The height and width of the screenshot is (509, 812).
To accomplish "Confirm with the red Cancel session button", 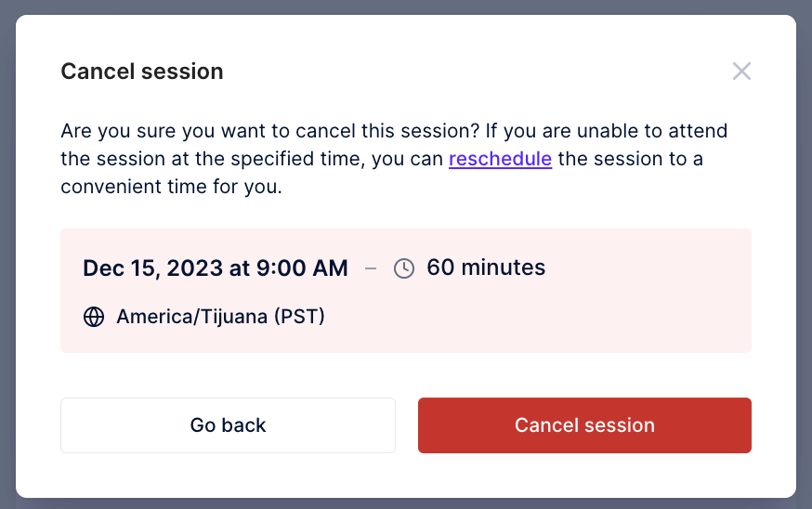I will click(584, 425).
